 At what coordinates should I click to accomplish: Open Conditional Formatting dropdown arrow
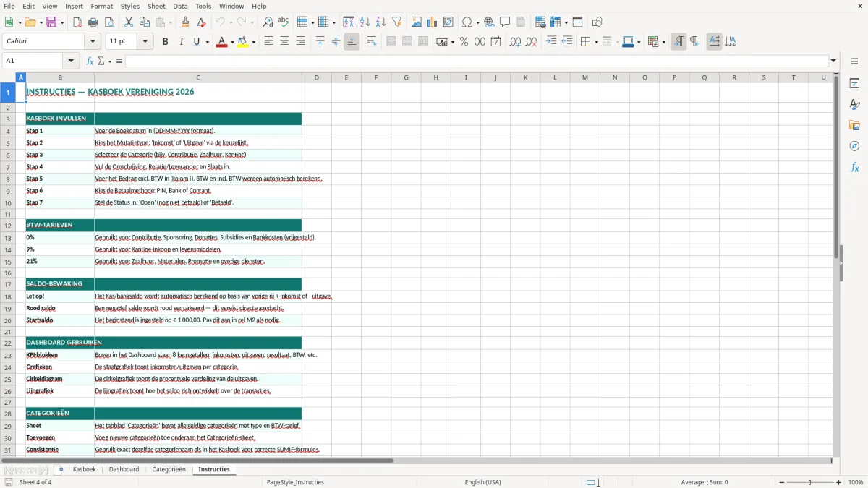663,42
